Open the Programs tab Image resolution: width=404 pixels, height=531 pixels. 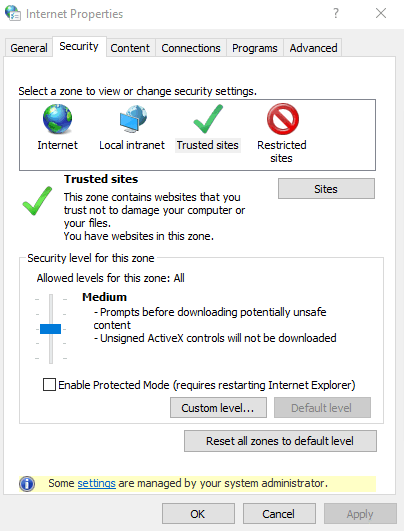(255, 48)
